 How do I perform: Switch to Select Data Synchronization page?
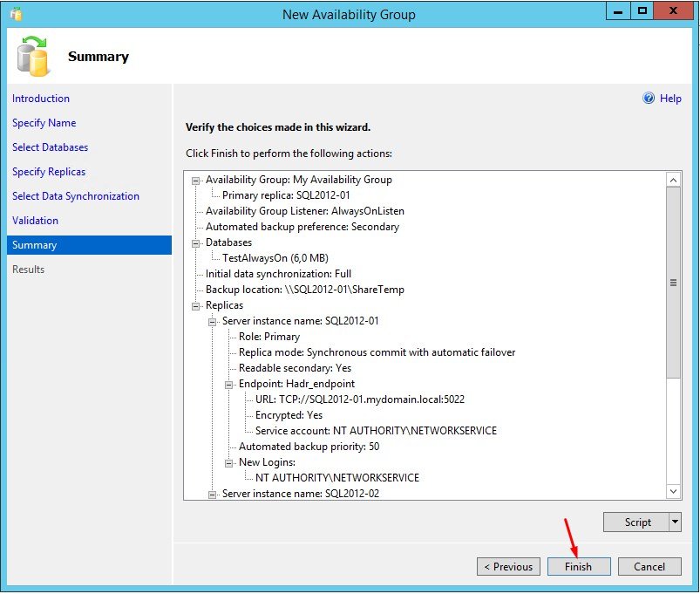(x=75, y=196)
